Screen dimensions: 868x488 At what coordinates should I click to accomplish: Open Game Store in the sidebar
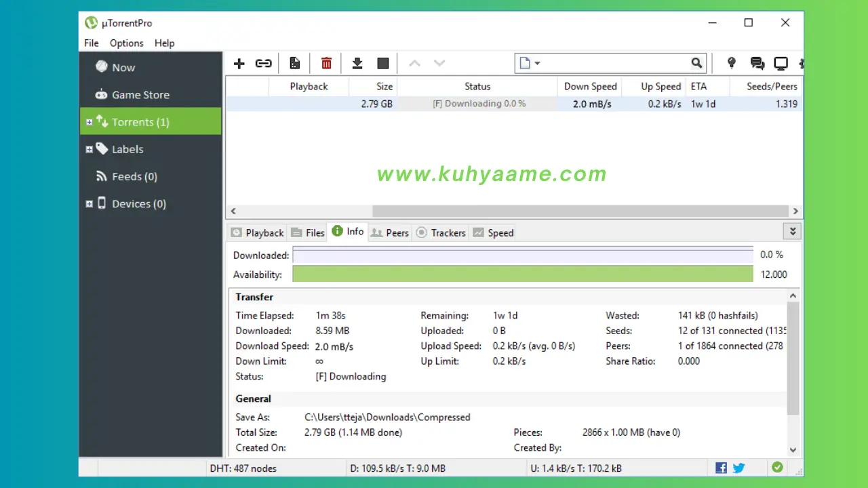click(151, 94)
